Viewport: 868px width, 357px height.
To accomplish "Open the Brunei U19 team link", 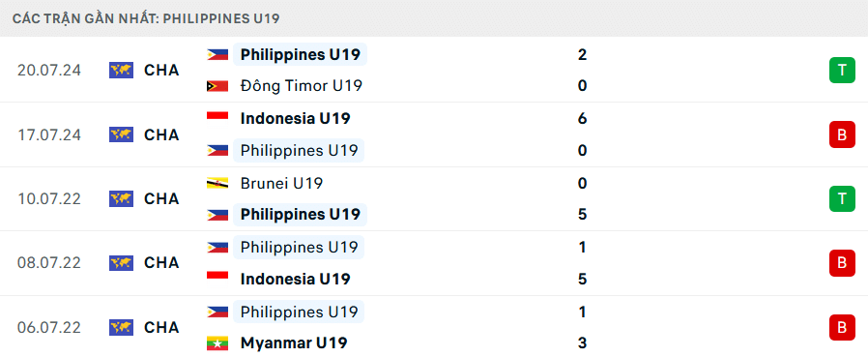I will point(282,183).
